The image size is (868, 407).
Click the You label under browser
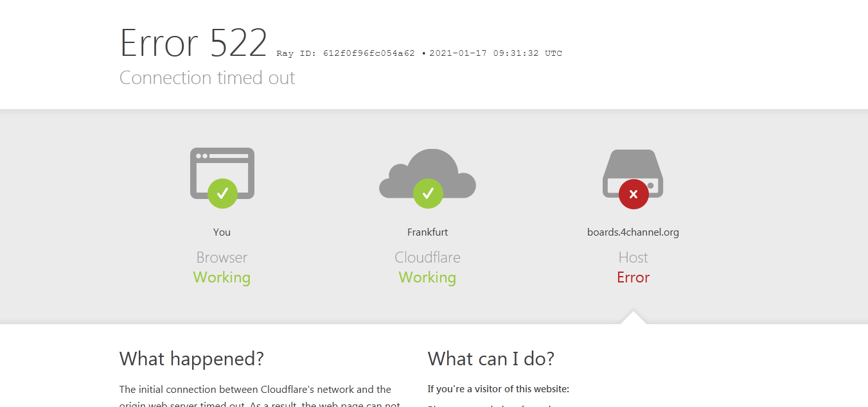pyautogui.click(x=222, y=232)
